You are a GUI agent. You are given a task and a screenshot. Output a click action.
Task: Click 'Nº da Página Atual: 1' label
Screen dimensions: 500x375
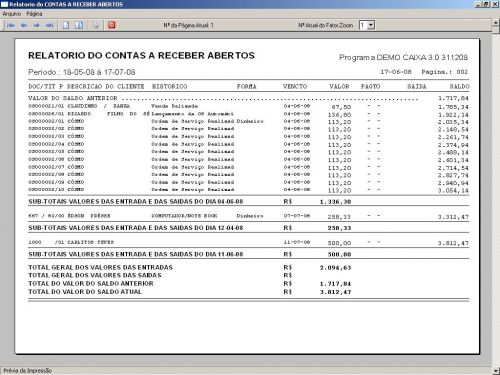tap(188, 25)
